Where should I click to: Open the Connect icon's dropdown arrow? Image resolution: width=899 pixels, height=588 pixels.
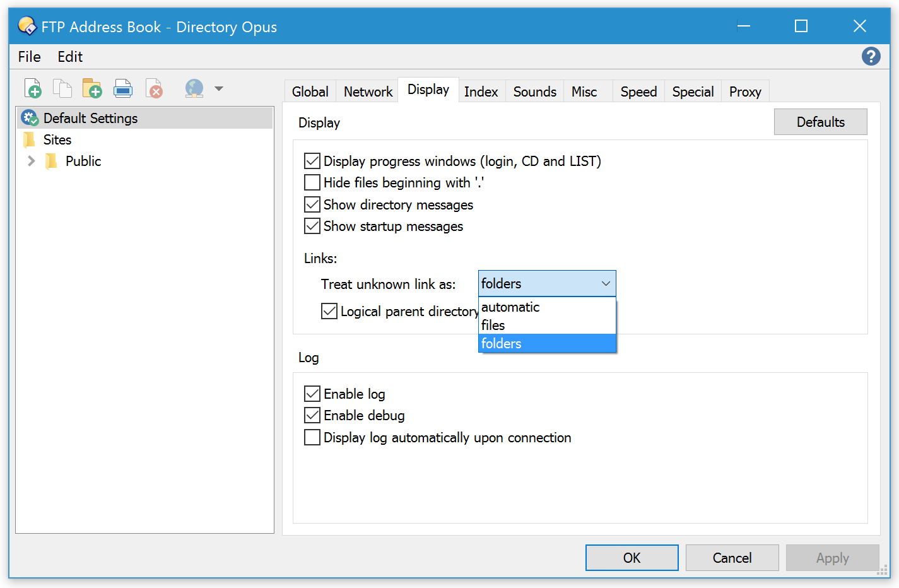[x=219, y=89]
